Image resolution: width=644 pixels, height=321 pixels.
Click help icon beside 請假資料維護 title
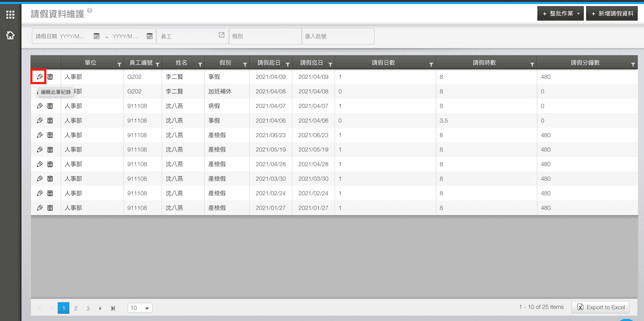pos(90,10)
